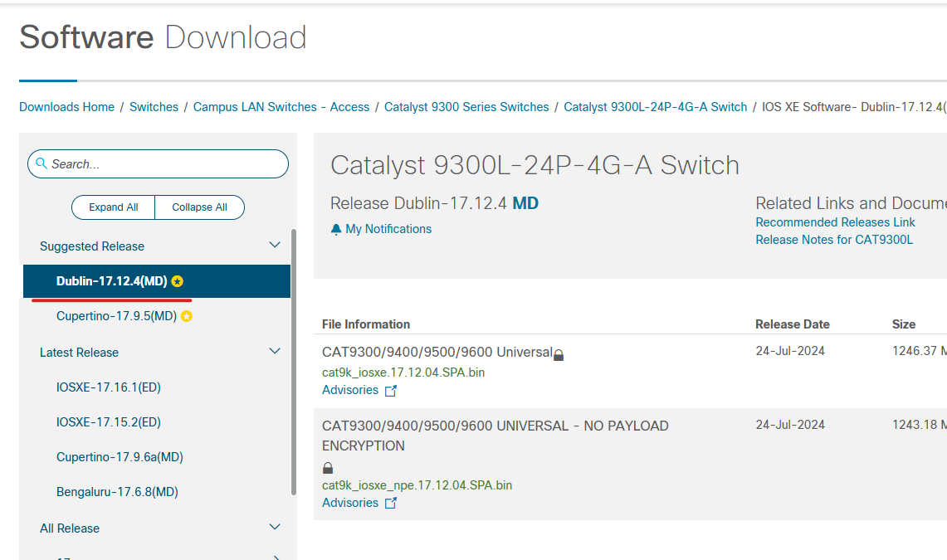Click the star icon beside Dublin-17.12.4(MD)
This screenshot has height=560, width=947.
(x=177, y=281)
